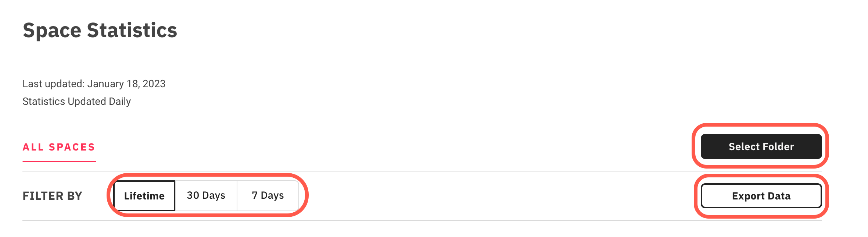The image size is (868, 237).
Task: Click the pink underline beneath ALL SPACES
Action: click(x=59, y=161)
